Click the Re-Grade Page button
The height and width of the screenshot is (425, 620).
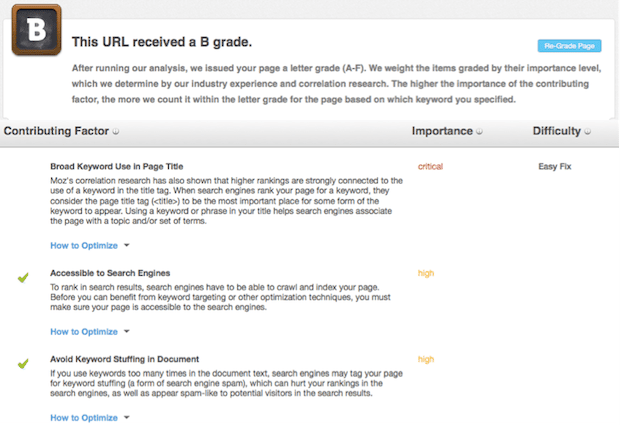(568, 46)
